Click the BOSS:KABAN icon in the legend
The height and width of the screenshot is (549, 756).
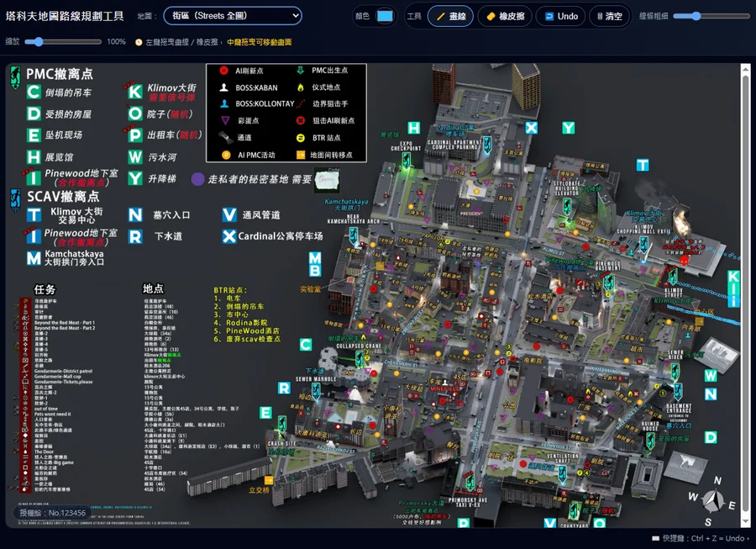pos(224,87)
